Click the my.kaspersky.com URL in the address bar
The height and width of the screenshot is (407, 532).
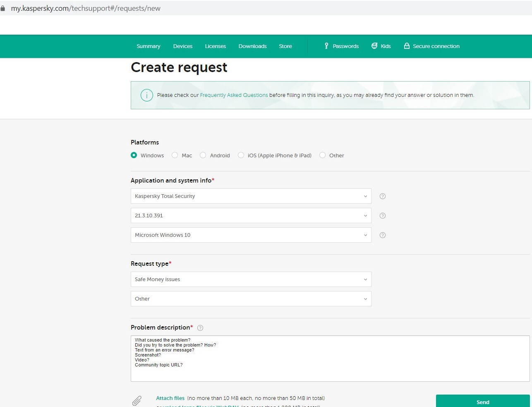pos(86,8)
